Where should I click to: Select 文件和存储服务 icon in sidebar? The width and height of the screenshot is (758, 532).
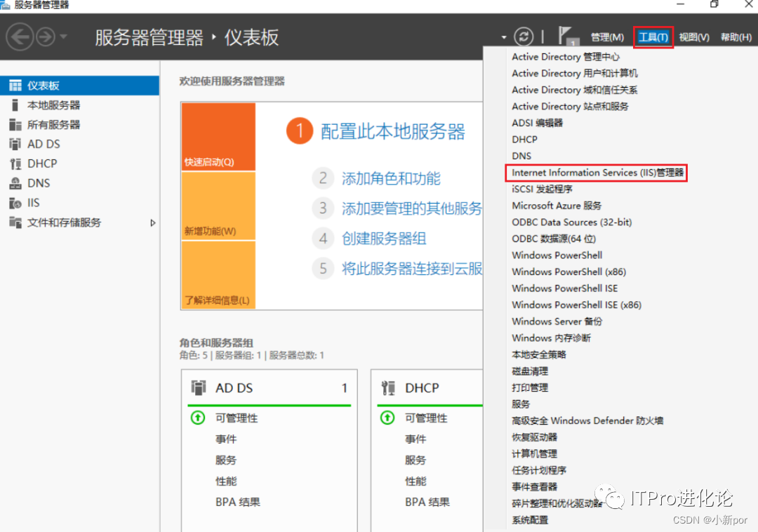pyautogui.click(x=15, y=222)
